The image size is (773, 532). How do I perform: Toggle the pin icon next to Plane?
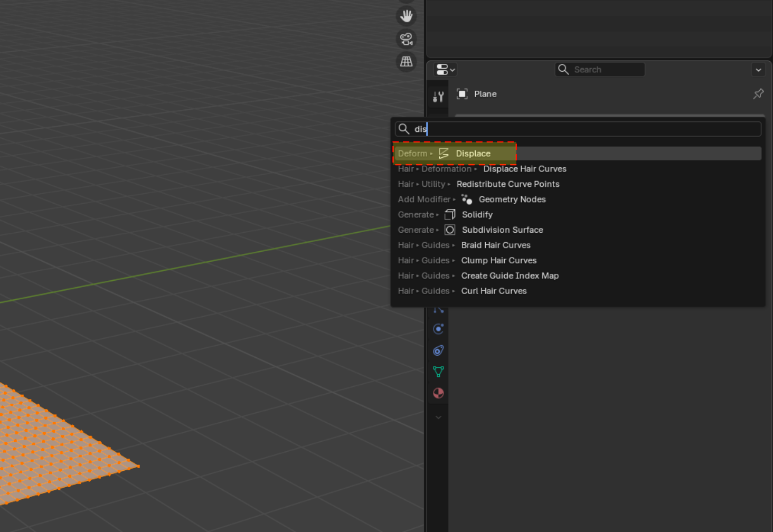(758, 94)
